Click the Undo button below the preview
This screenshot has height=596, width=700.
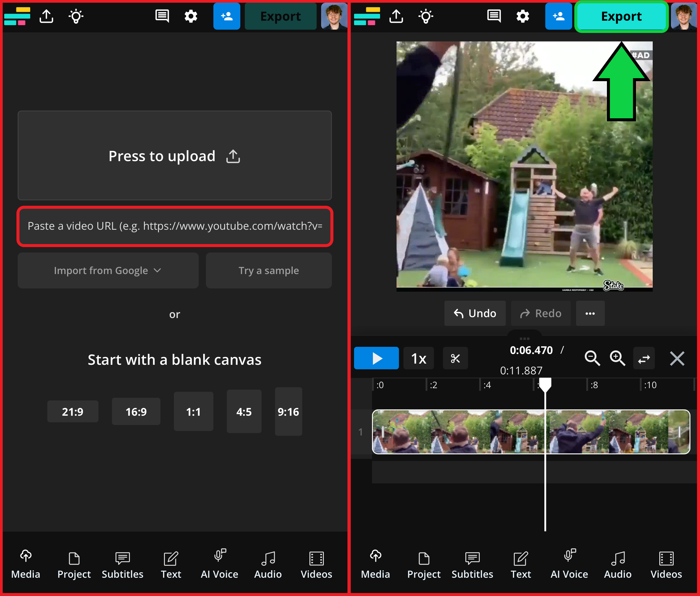[475, 313]
